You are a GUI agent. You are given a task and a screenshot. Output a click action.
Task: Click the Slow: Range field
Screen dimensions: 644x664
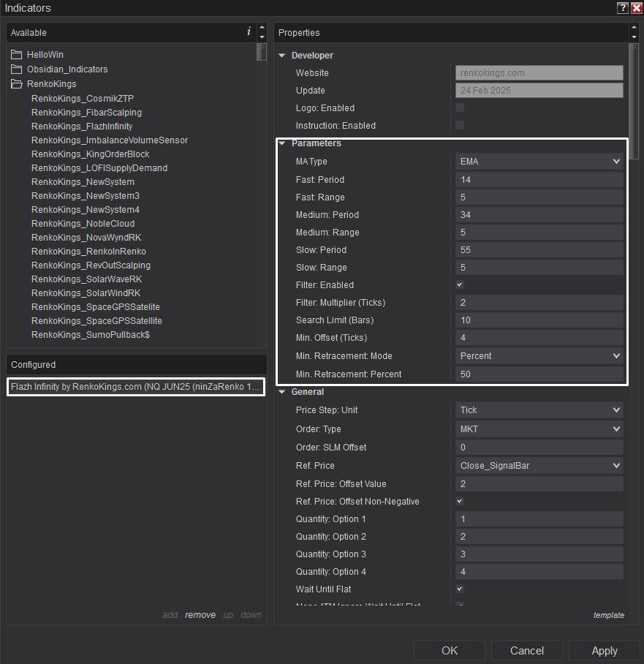click(539, 268)
